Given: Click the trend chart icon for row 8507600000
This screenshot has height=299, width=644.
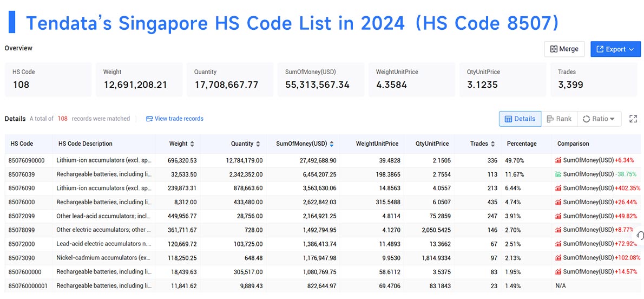Looking at the screenshot, I should pos(558,272).
